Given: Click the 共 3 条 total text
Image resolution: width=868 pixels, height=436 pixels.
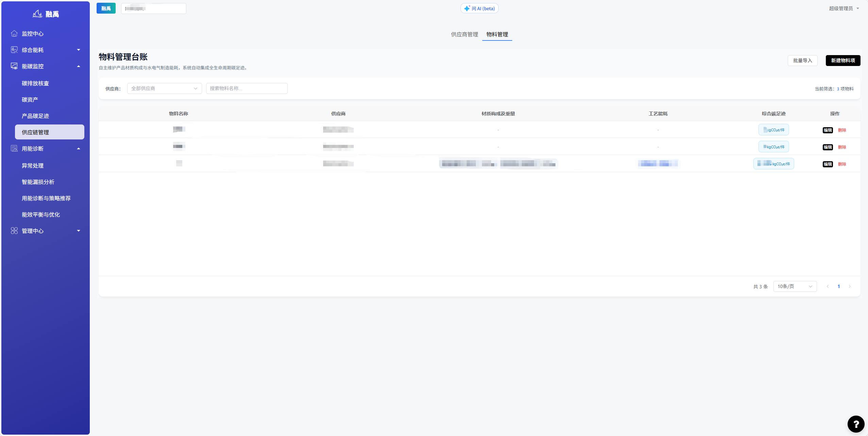Looking at the screenshot, I should pos(761,287).
